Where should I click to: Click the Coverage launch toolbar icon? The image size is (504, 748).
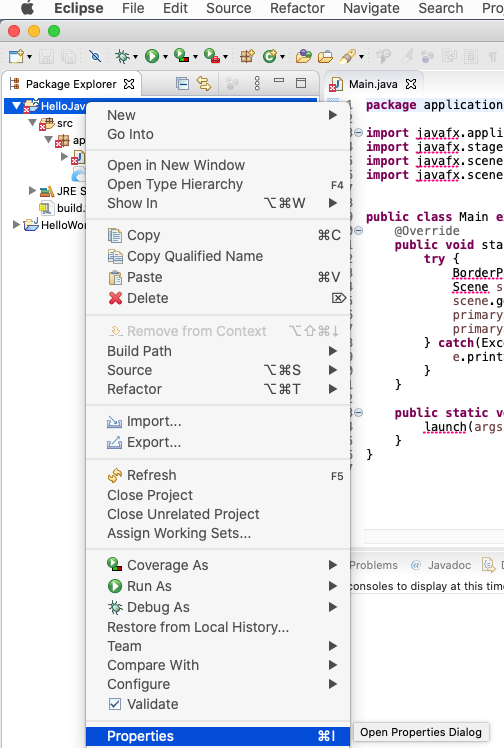click(181, 56)
